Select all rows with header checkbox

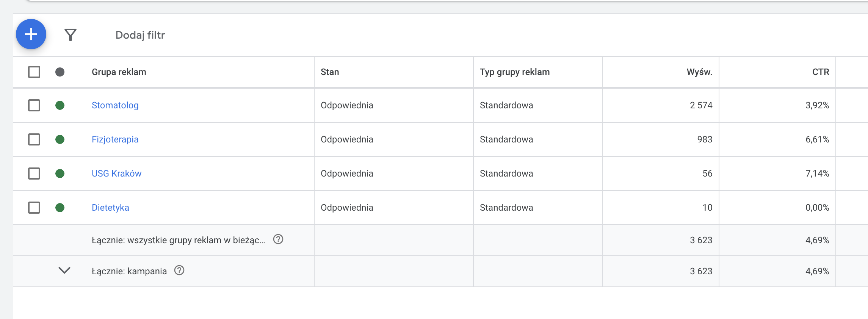(x=34, y=72)
